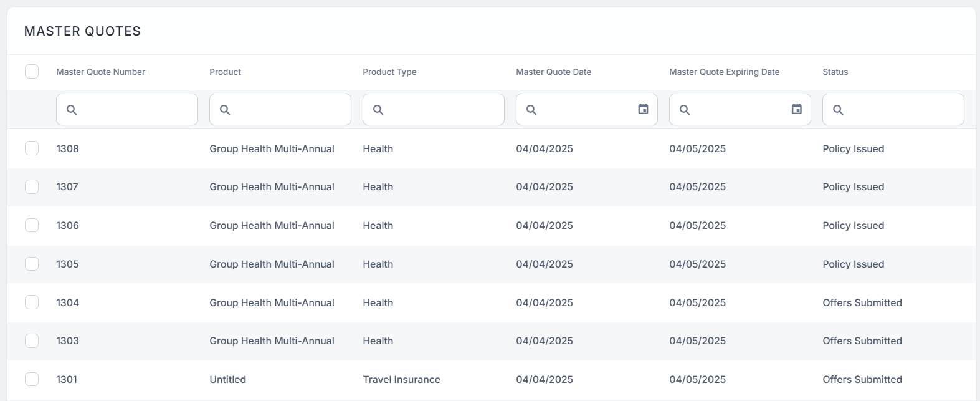This screenshot has width=980, height=401.
Task: Click the search icon in Master Quote Date filter
Action: [531, 110]
